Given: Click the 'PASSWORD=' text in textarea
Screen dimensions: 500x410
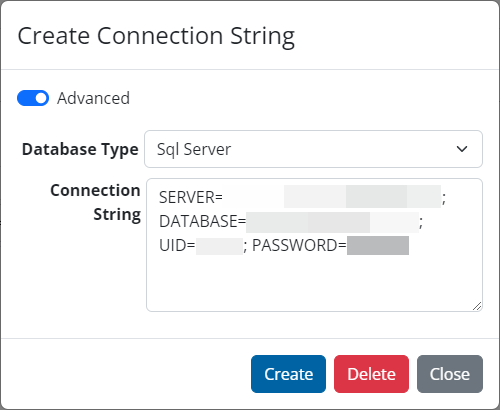Looking at the screenshot, I should point(299,245).
